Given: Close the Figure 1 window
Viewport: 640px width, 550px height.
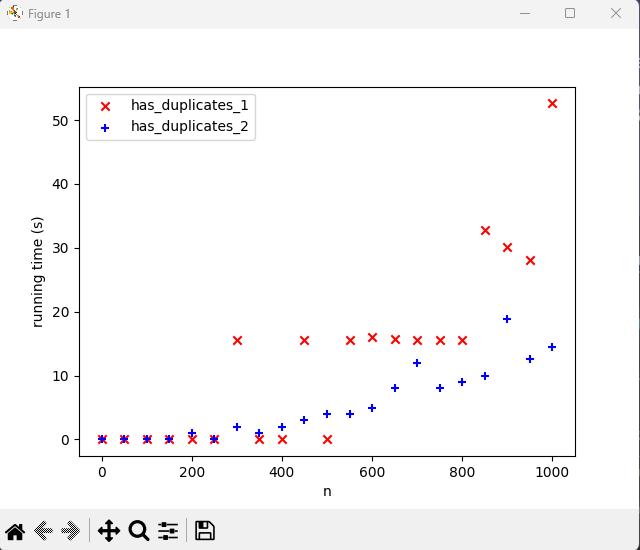Looking at the screenshot, I should point(616,14).
